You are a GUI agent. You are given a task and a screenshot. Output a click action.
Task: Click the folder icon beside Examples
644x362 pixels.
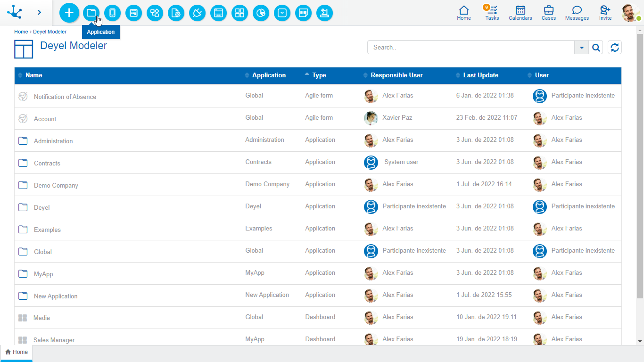click(x=23, y=229)
